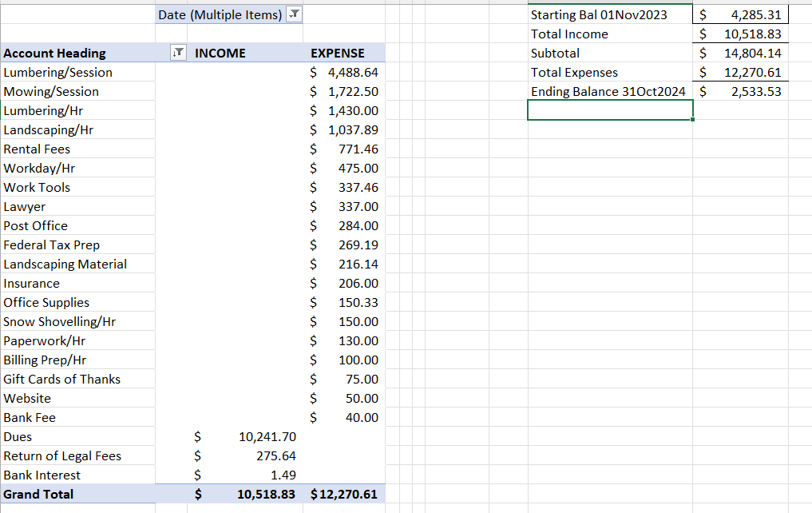Viewport: 812px width, 513px height.
Task: Click the Lumbering/Session row label
Action: 58,73
